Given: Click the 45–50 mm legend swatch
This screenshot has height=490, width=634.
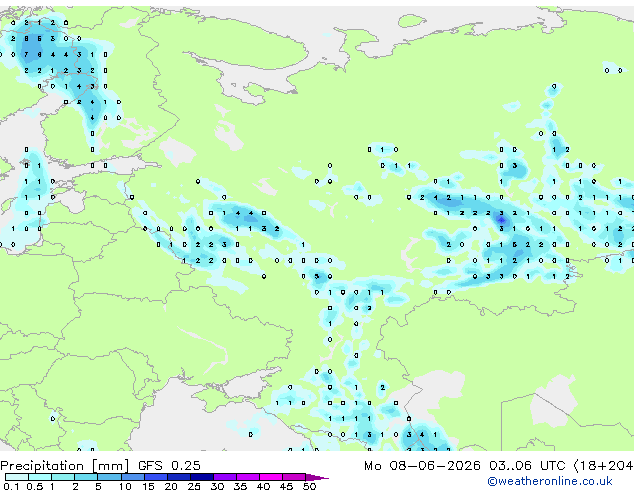Looking at the screenshot, I should 294,477.
